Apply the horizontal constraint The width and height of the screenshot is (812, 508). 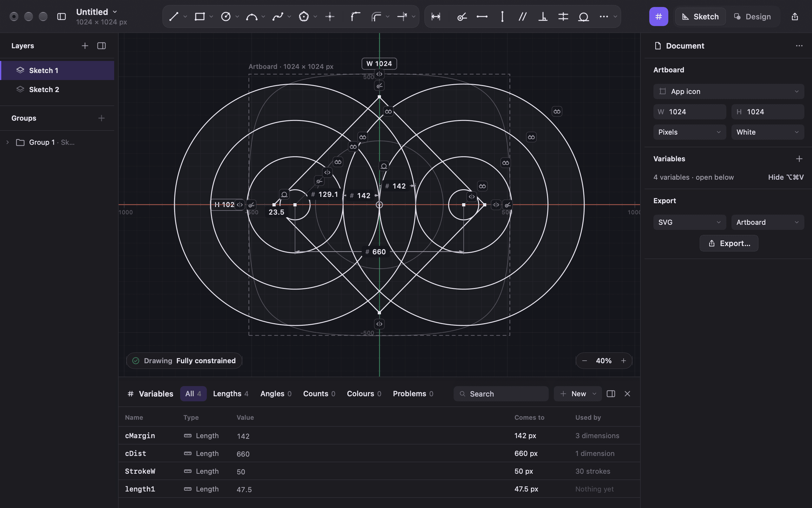tap(482, 17)
